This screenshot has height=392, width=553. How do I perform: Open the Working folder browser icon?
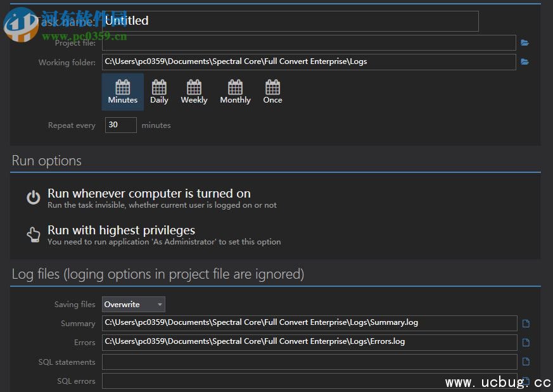pos(524,61)
